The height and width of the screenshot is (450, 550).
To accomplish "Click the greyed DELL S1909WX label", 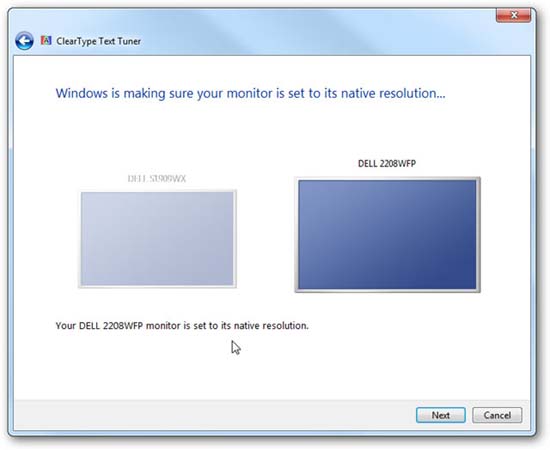I will pos(156,179).
